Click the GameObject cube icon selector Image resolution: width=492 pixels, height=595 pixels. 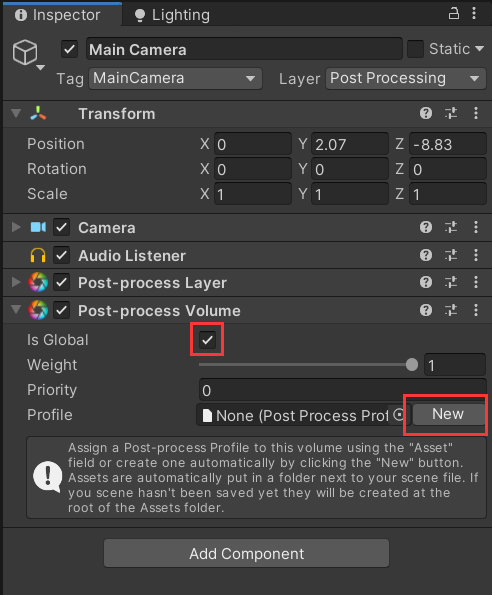pos(25,52)
